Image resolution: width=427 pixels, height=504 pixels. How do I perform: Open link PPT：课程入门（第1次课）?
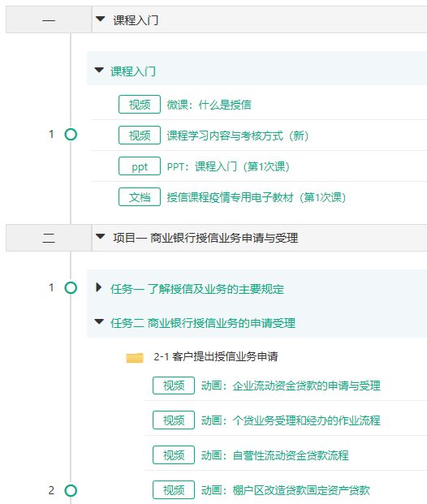228,166
